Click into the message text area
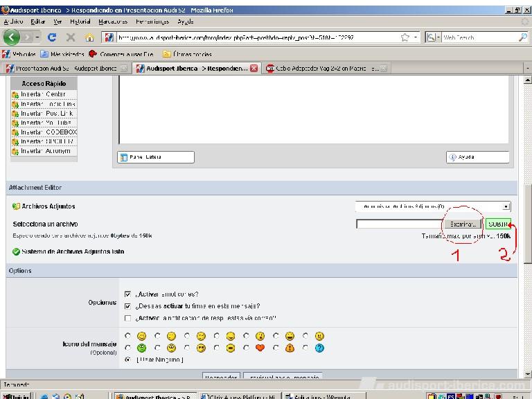The image size is (532, 399). click(x=314, y=109)
